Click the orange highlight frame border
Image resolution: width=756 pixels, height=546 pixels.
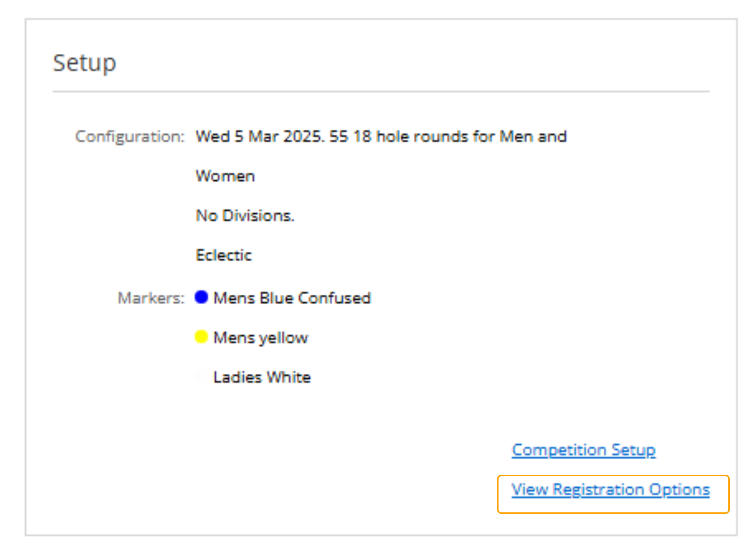pos(613,475)
